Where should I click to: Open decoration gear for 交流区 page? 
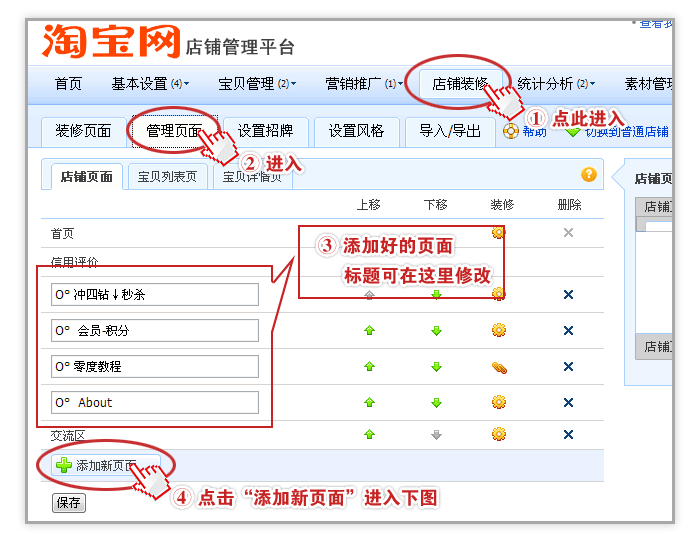point(499,434)
